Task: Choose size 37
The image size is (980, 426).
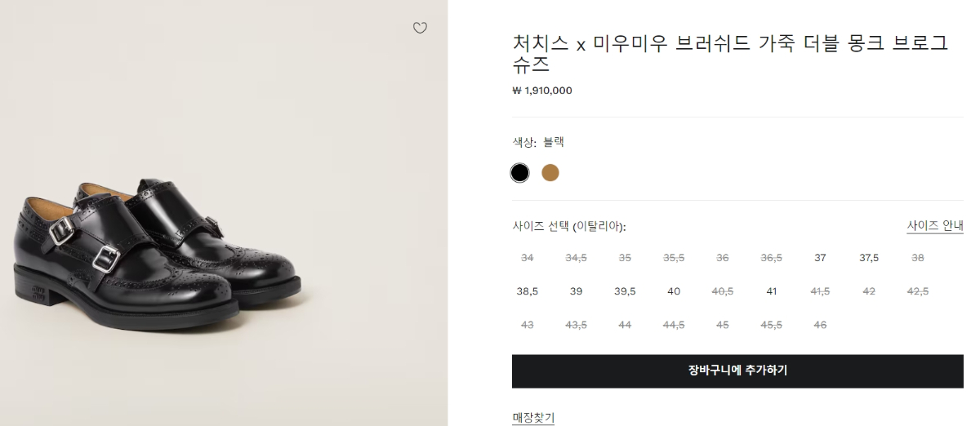Action: click(x=820, y=258)
